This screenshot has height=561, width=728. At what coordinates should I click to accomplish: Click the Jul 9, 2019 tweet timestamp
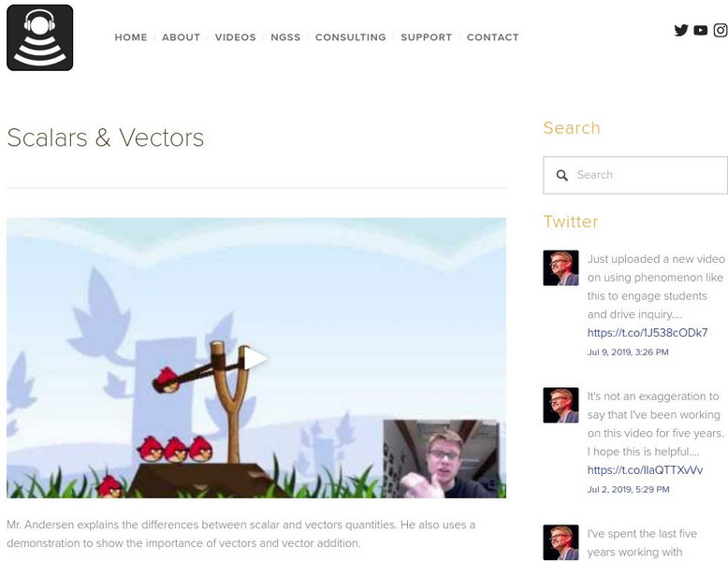tap(628, 352)
